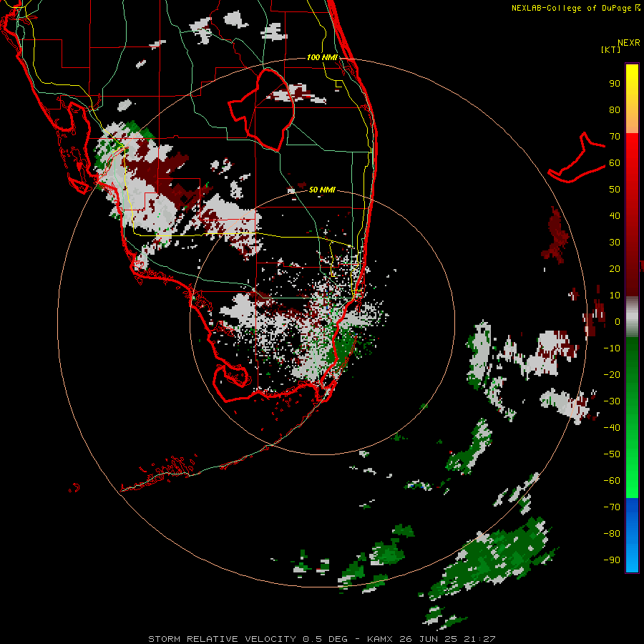The width and height of the screenshot is (644, 644).
Task: Click the 10 value on the velocity scale
Action: coord(615,296)
